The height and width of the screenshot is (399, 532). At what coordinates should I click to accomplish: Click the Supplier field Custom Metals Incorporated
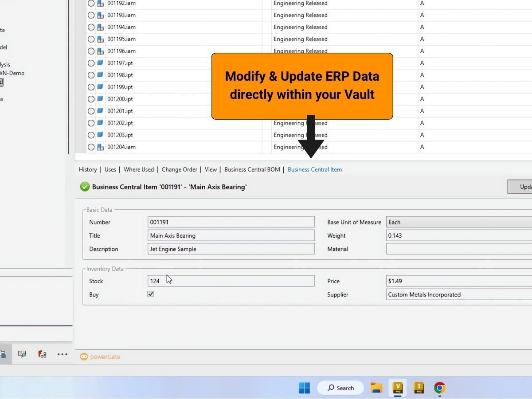[x=459, y=294]
